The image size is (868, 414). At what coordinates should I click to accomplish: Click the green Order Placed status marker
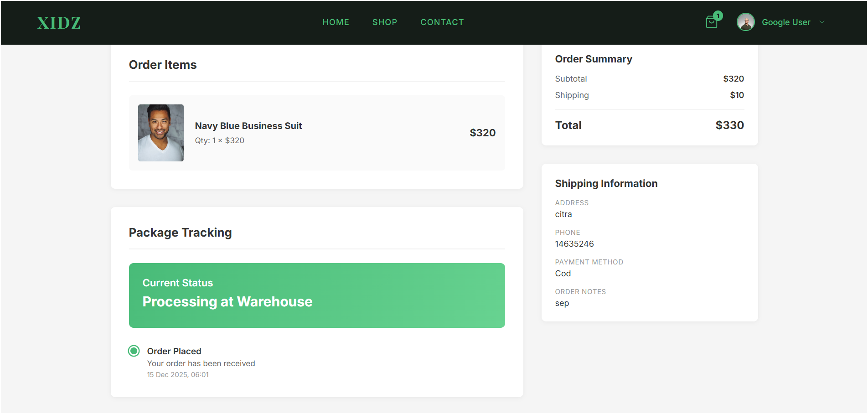pyautogui.click(x=134, y=351)
